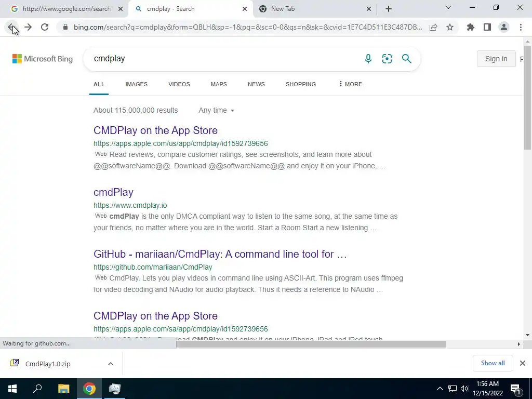Image resolution: width=532 pixels, height=399 pixels.
Task: Open the Chrome profile avatar
Action: 504,27
